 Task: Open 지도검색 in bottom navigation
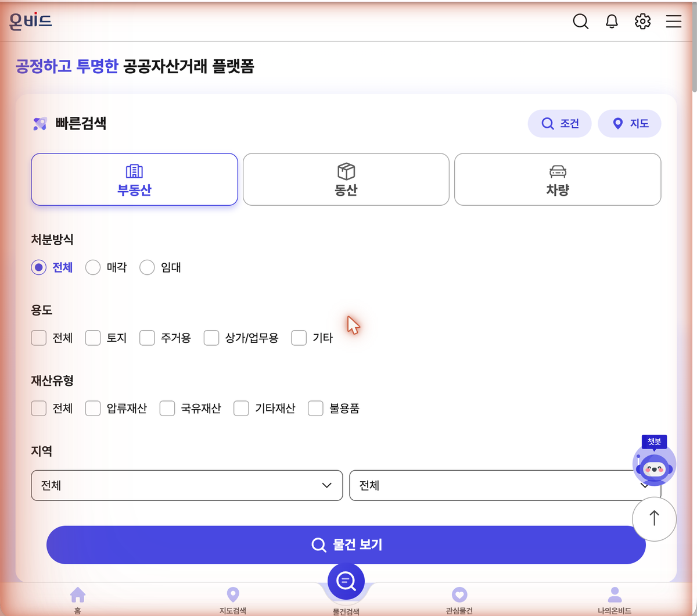(232, 600)
